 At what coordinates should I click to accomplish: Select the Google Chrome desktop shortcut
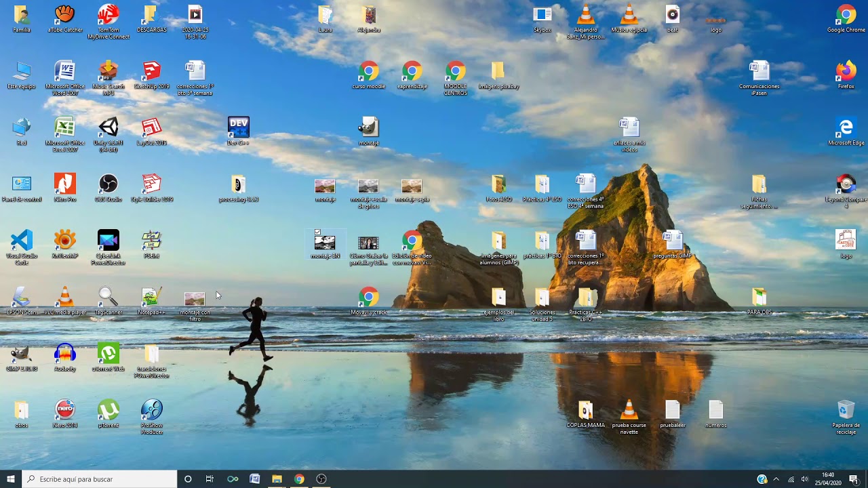[x=846, y=19]
